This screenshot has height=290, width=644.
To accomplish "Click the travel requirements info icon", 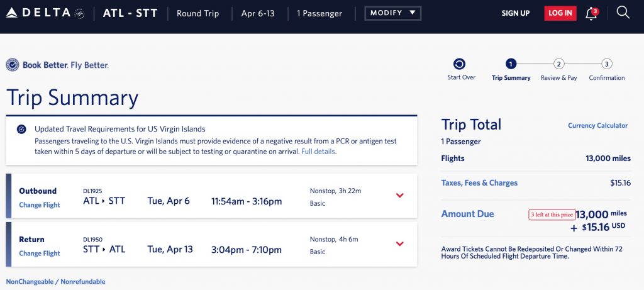I will click(x=21, y=129).
